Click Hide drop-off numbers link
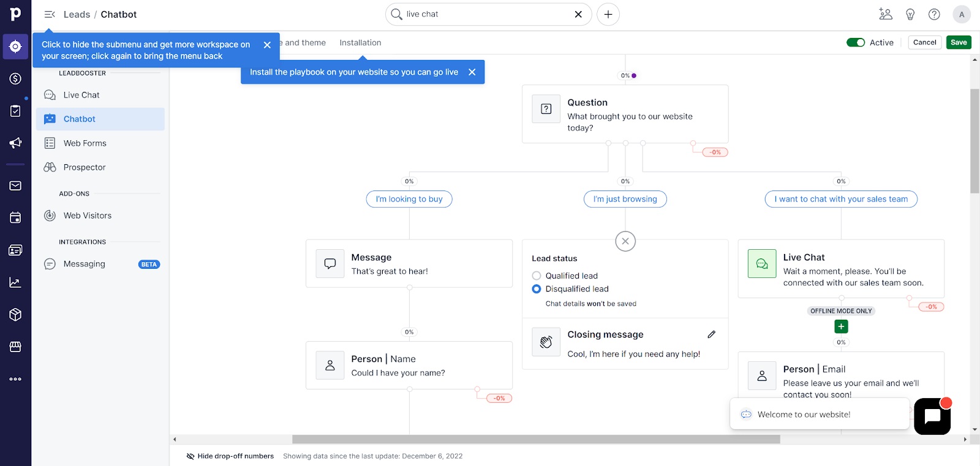980x466 pixels. [x=230, y=456]
